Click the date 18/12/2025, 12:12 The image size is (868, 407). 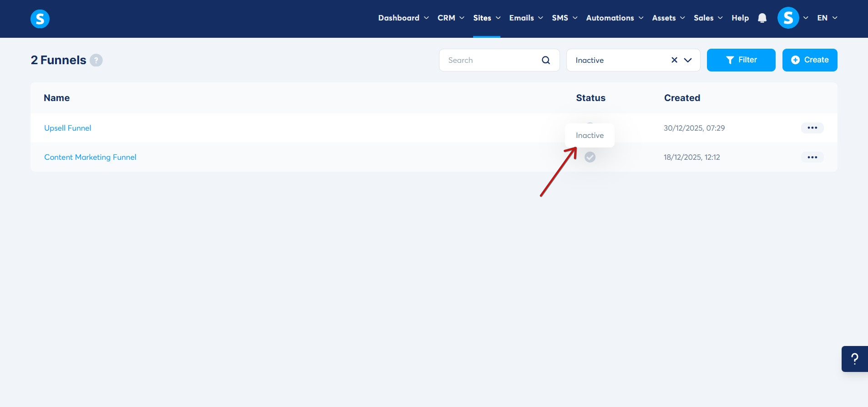[691, 157]
